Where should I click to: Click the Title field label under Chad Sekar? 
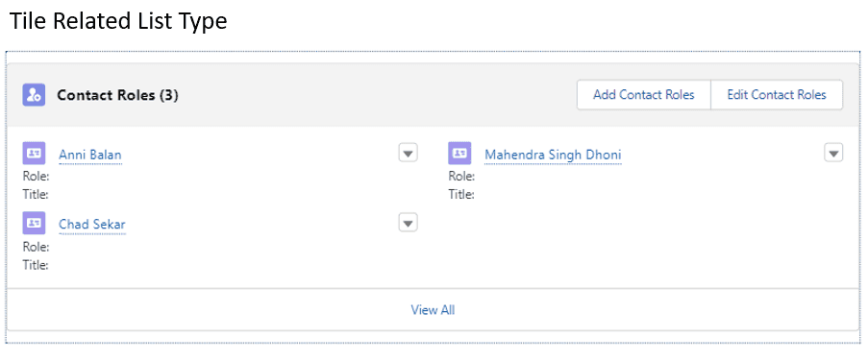pos(36,264)
